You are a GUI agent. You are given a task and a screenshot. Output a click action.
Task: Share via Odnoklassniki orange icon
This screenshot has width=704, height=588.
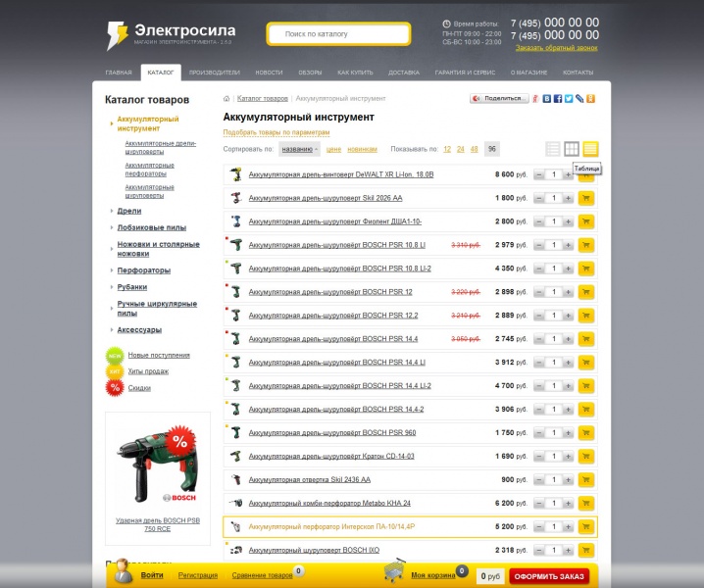click(x=590, y=99)
